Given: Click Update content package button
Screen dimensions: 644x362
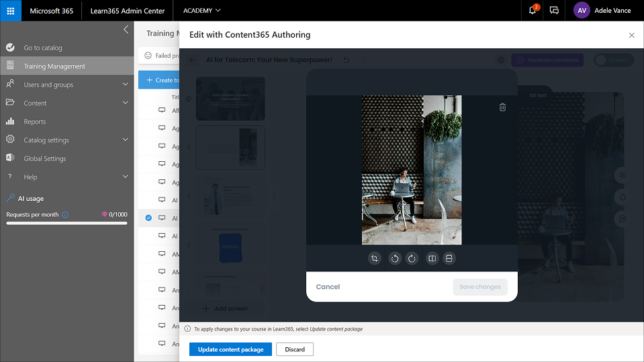Looking at the screenshot, I should tap(230, 349).
